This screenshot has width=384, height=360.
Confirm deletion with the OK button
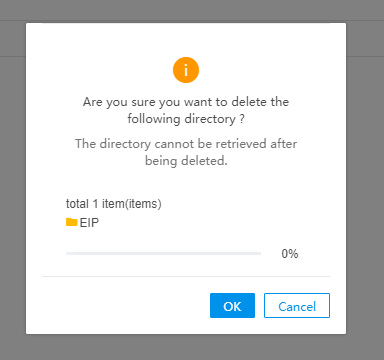click(232, 305)
